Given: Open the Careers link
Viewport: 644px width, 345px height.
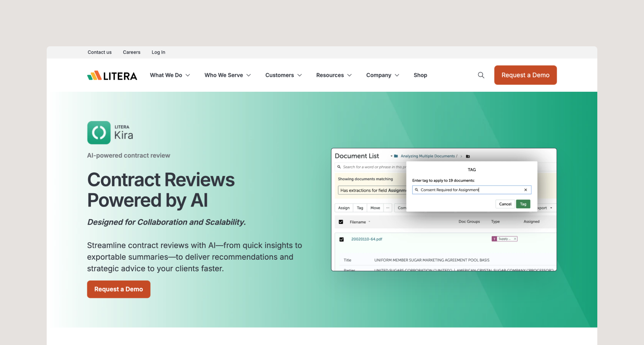Looking at the screenshot, I should tap(132, 52).
